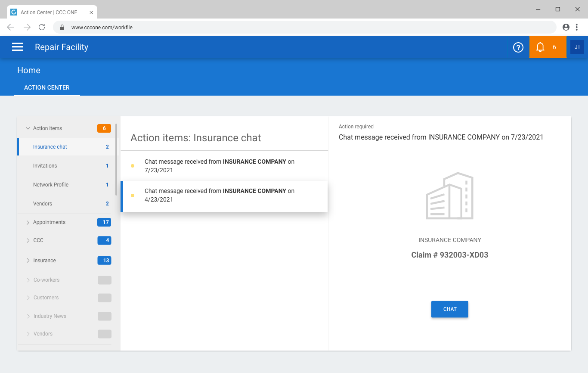
Task: Click the Action items: Insurance chat heading
Action: 196,138
